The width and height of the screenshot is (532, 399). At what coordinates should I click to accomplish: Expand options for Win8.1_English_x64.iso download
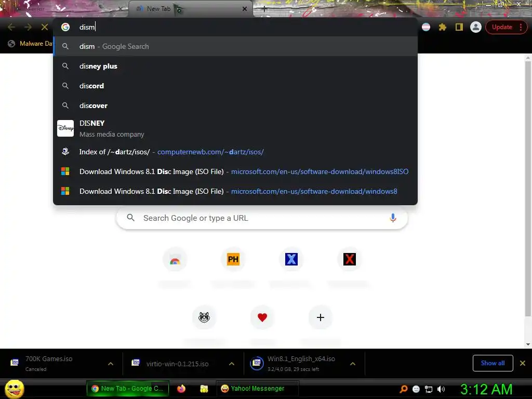(x=353, y=364)
